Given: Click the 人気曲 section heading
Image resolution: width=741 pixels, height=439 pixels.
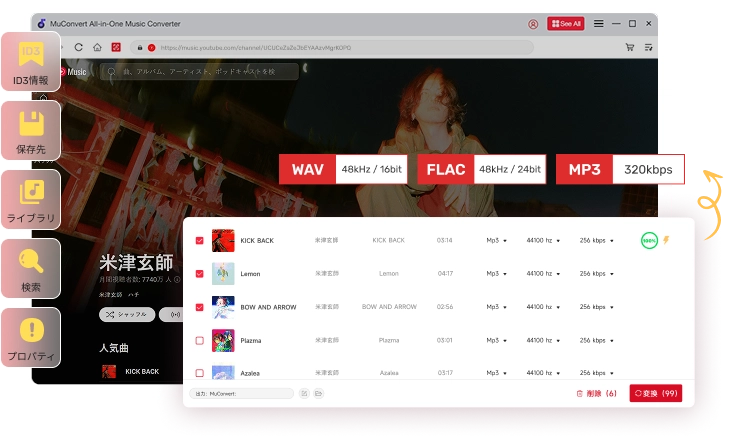Looking at the screenshot, I should click(114, 348).
